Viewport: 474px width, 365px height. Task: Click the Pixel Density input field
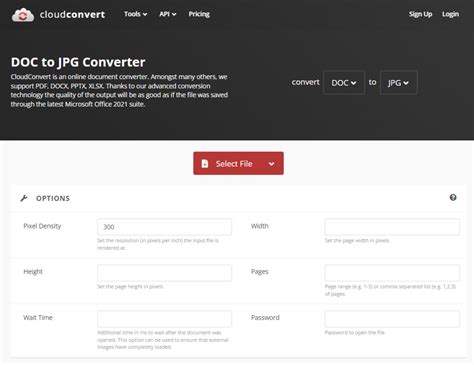point(164,227)
